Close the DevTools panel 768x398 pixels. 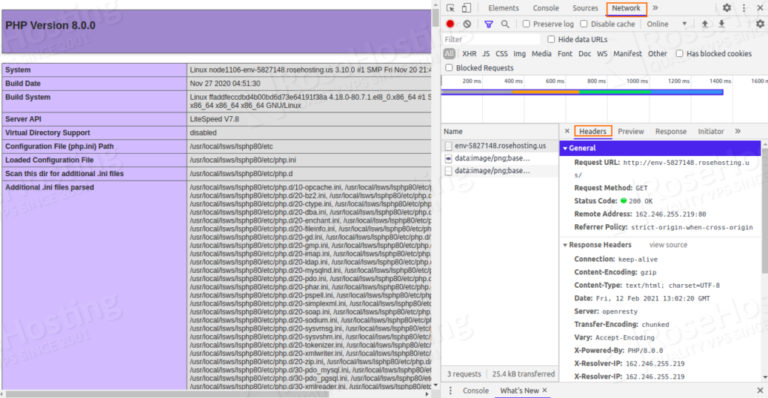[x=760, y=8]
